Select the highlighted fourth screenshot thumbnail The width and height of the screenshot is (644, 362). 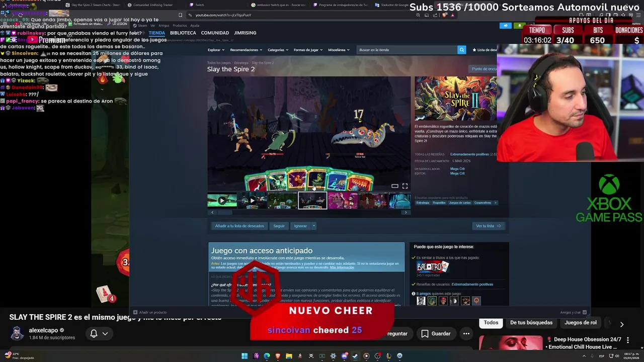click(x=312, y=201)
